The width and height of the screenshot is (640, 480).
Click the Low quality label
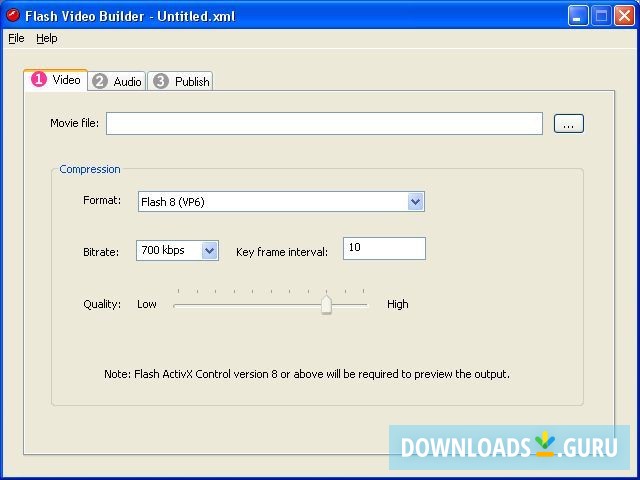(x=147, y=304)
